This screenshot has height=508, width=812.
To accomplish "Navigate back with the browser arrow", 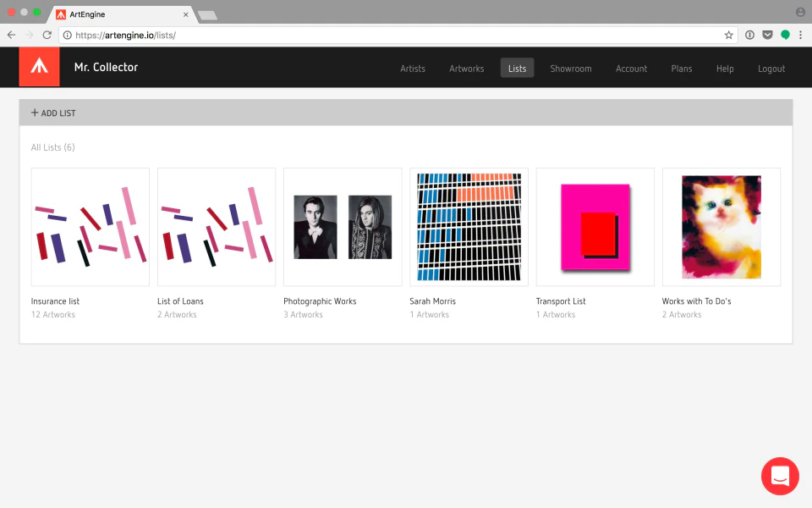I will (11, 35).
